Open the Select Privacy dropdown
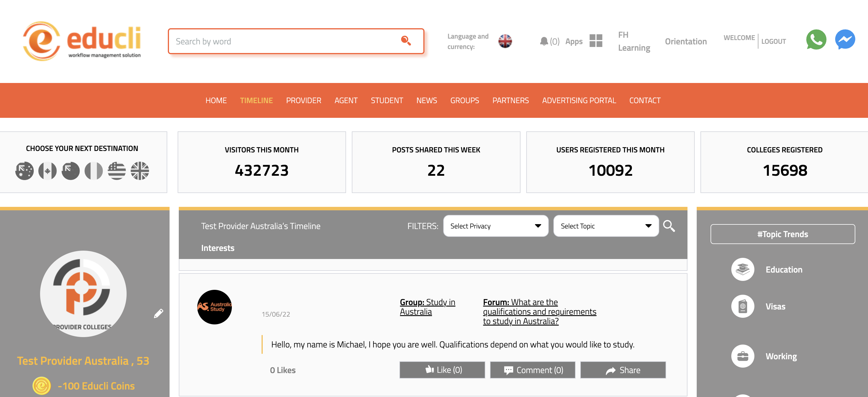Viewport: 868px width, 397px height. pos(495,226)
